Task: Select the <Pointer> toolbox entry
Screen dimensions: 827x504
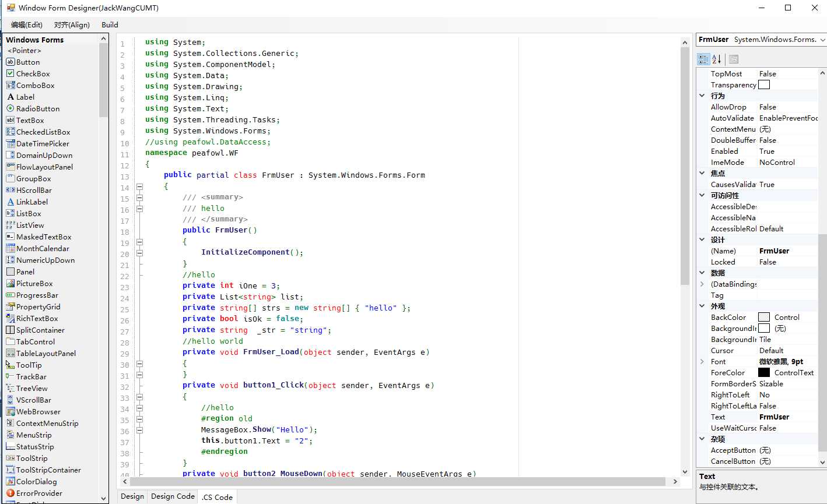Action: click(x=24, y=51)
